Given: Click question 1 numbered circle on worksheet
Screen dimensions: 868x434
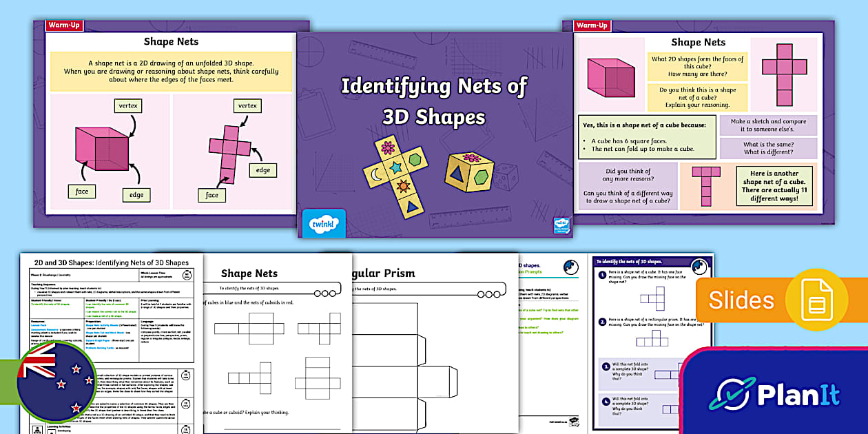Looking at the screenshot, I should 603,273.
